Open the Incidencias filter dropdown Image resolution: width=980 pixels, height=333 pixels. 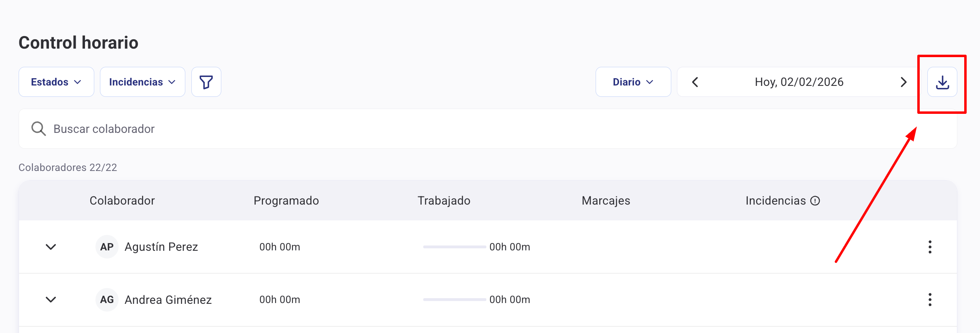(x=142, y=82)
